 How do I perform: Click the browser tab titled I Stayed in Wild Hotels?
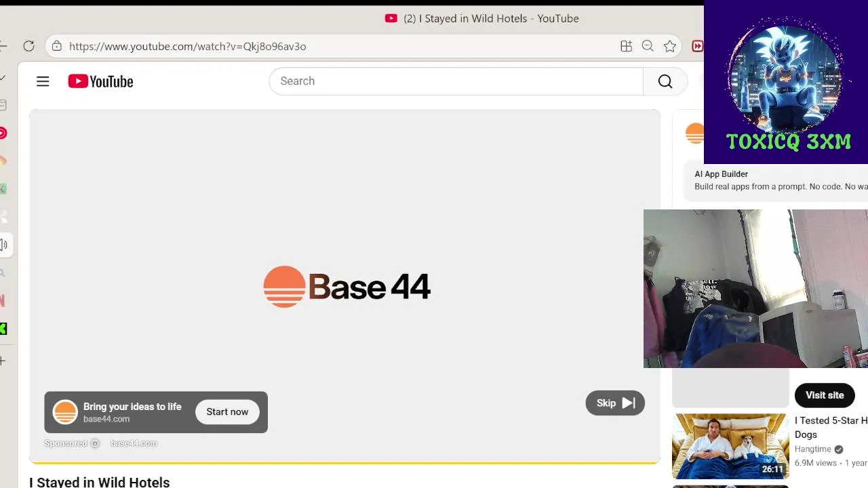(481, 18)
